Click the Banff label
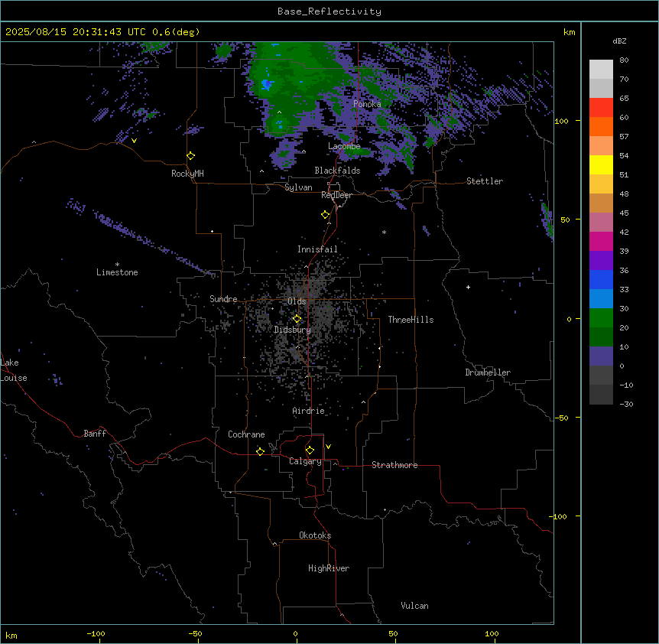This screenshot has height=644, width=659. (x=95, y=434)
